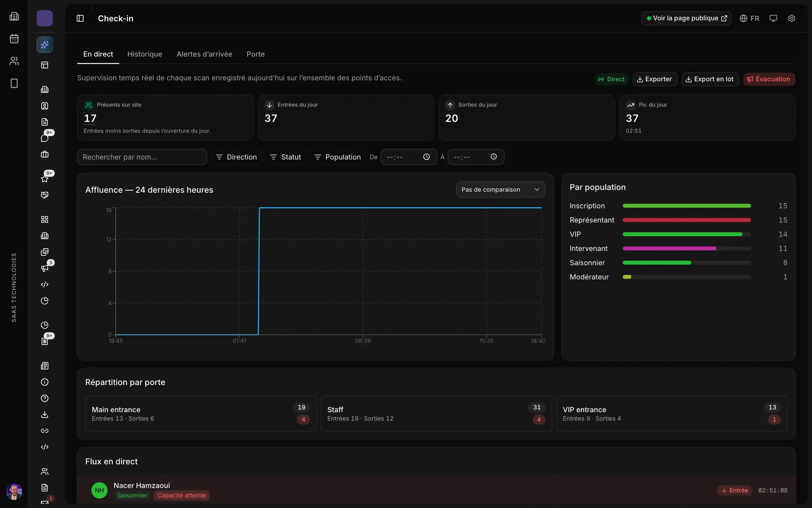Open the Direction filter

tap(236, 157)
